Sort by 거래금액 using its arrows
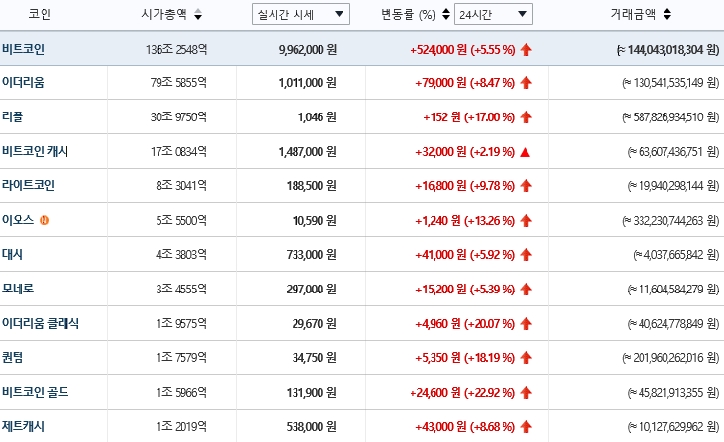Image resolution: width=724 pixels, height=442 pixels. [x=667, y=14]
